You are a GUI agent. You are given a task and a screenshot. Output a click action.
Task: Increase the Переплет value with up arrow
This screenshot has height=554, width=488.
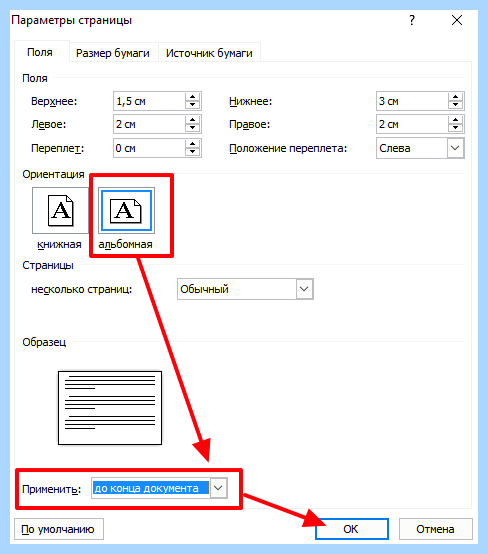pyautogui.click(x=192, y=144)
